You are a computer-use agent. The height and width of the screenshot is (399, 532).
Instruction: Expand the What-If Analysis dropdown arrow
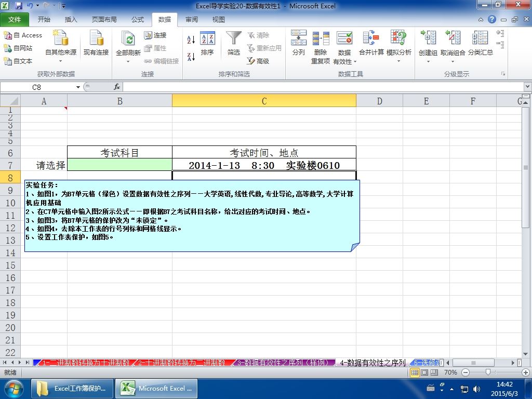point(398,61)
